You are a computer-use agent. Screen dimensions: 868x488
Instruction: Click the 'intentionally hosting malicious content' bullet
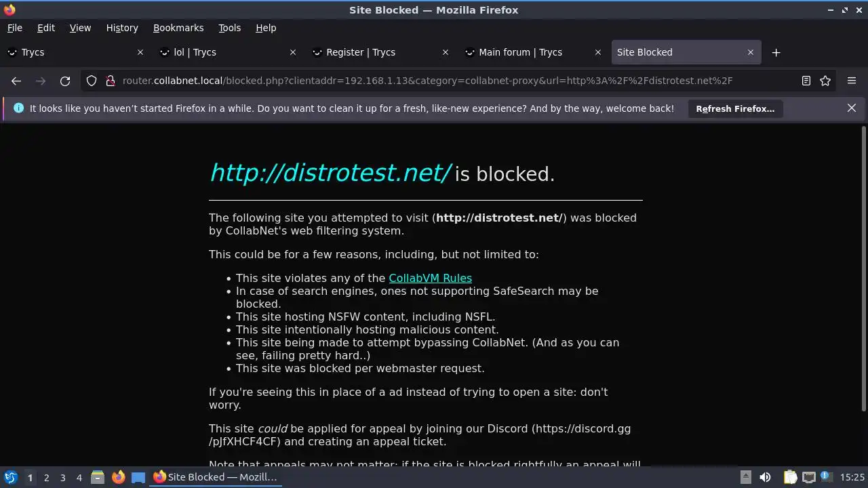[367, 329]
